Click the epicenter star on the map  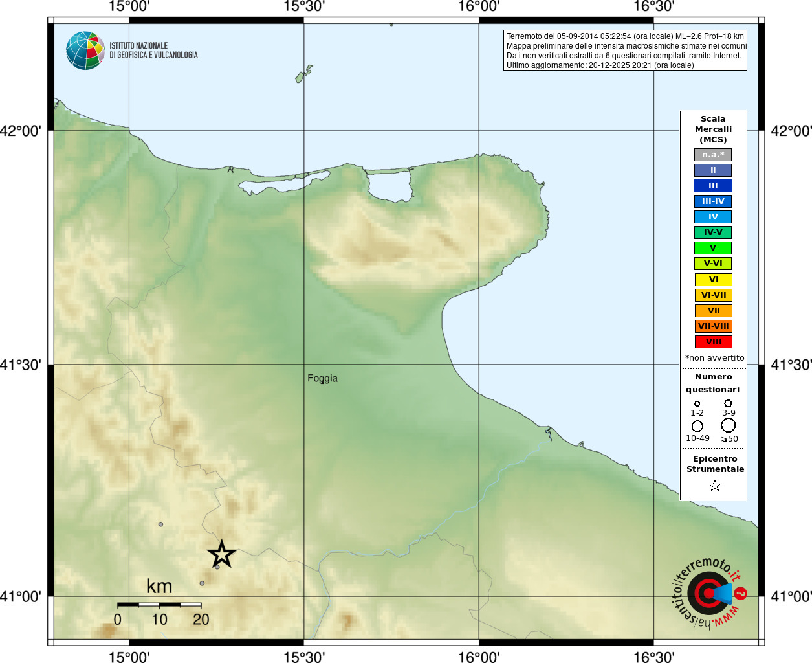222,554
